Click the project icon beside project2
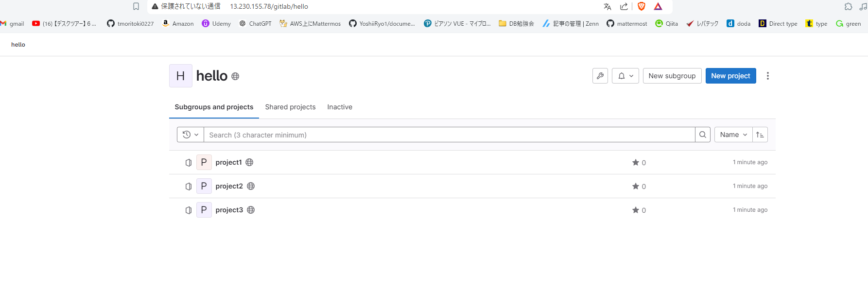Viewport: 868px width, 307px height. coord(189,187)
